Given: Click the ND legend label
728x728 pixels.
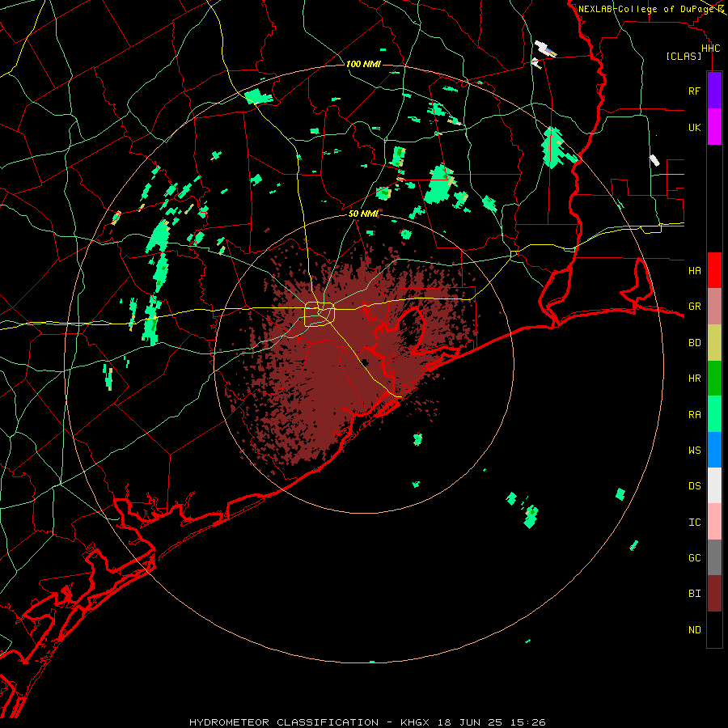Looking at the screenshot, I should [695, 630].
